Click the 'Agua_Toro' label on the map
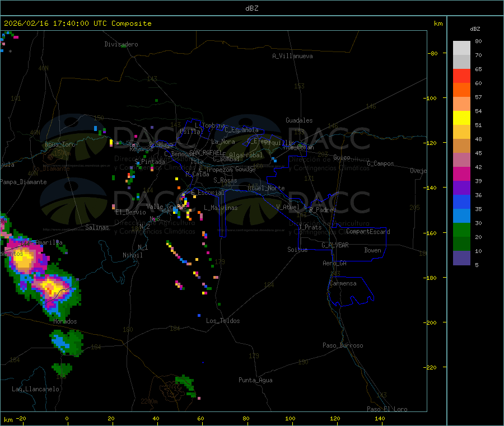This screenshot has height=426, width=504. 60,144
